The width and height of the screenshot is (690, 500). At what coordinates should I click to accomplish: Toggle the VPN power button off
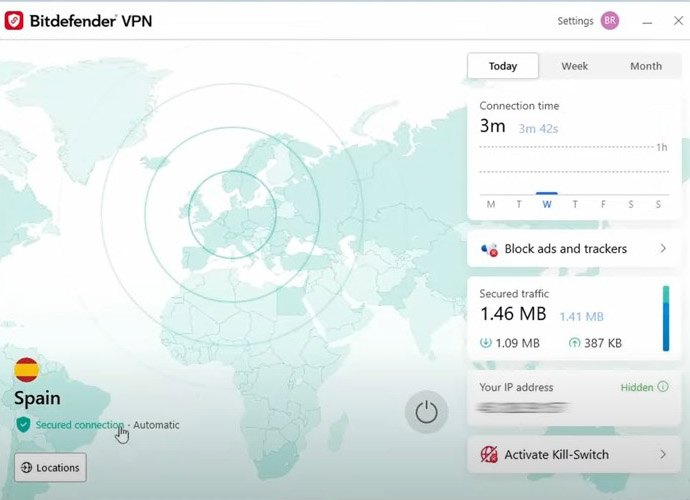point(426,412)
